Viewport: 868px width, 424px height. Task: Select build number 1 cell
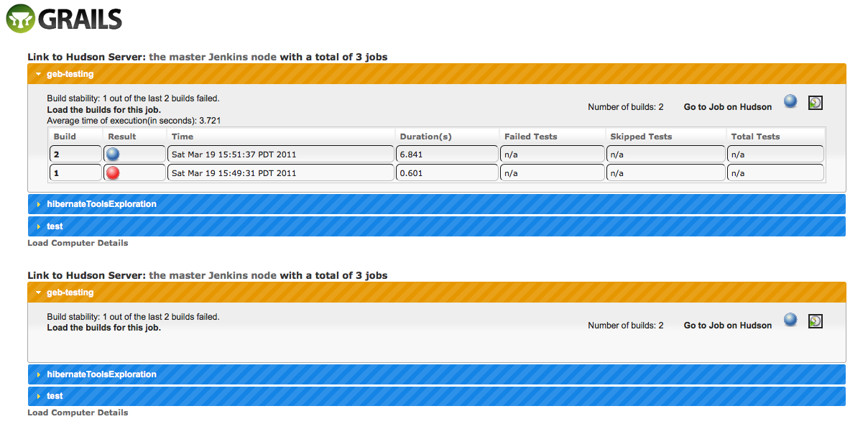coord(75,173)
